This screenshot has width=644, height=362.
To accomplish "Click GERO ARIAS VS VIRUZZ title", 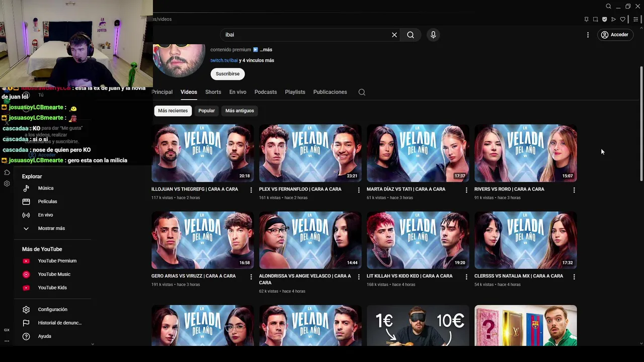I will 193,276.
